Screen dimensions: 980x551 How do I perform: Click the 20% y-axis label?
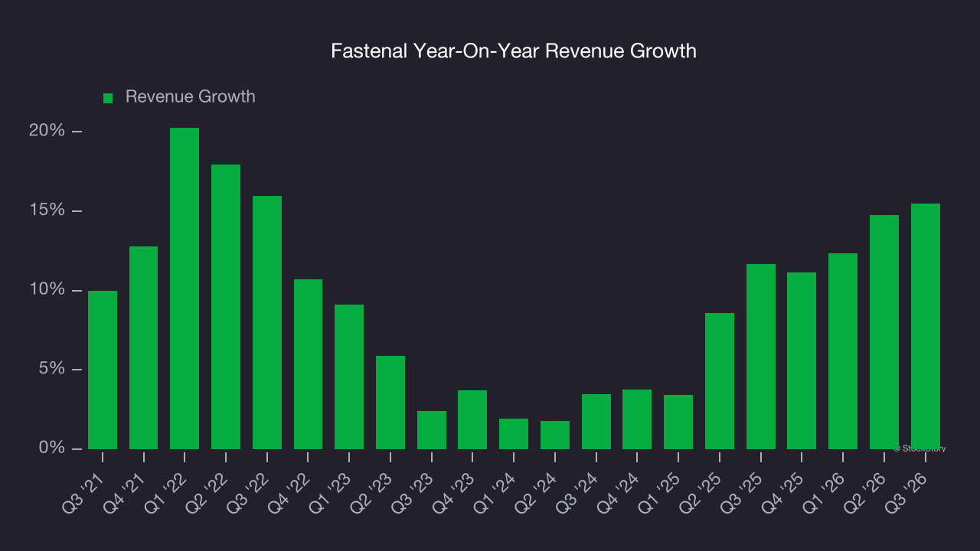[47, 131]
